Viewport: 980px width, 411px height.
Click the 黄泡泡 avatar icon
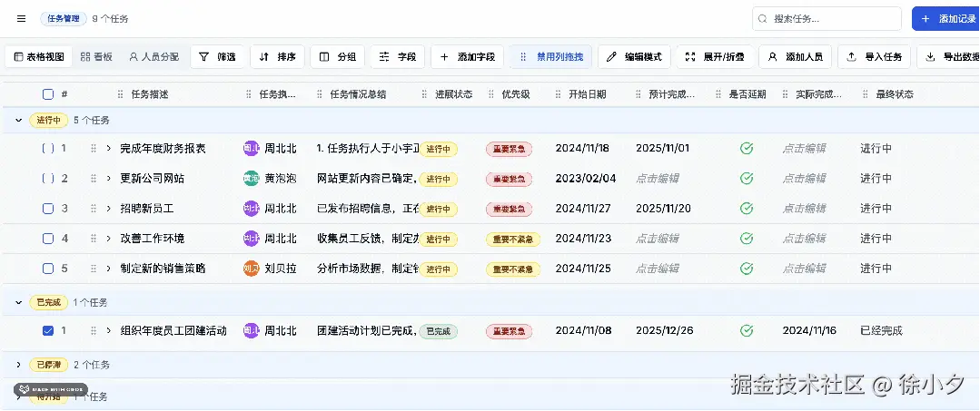pyautogui.click(x=251, y=179)
